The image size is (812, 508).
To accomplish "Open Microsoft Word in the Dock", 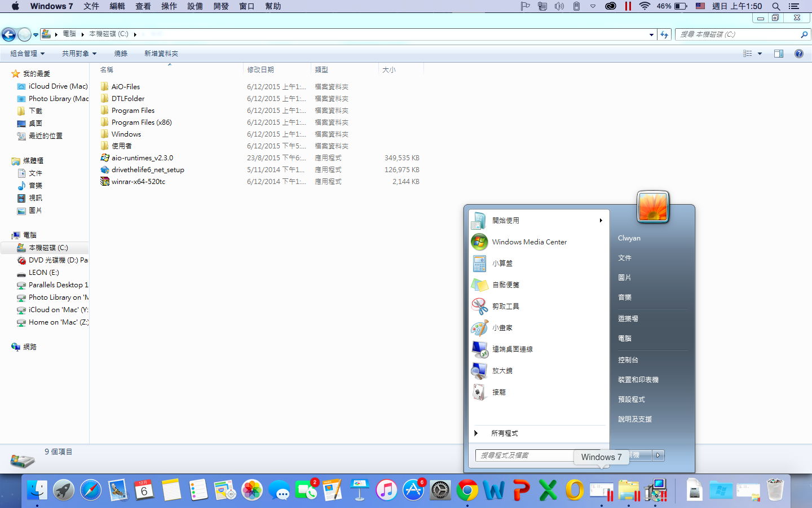I will (x=494, y=490).
